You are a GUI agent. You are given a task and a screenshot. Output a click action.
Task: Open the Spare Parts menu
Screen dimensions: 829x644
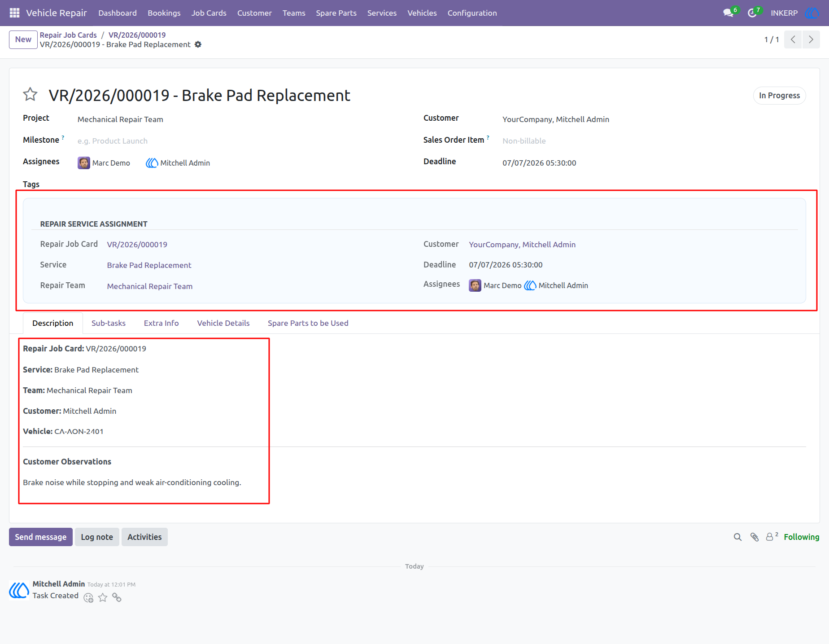tap(336, 13)
